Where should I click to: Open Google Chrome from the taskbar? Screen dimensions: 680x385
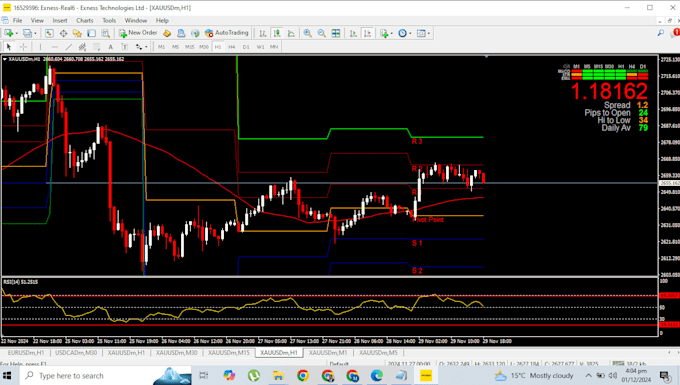[303, 375]
